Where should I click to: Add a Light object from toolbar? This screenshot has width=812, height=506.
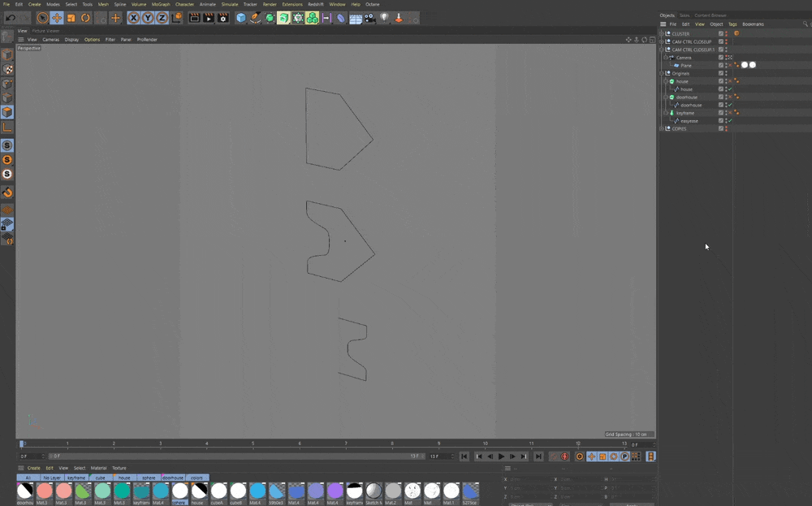[x=384, y=18]
